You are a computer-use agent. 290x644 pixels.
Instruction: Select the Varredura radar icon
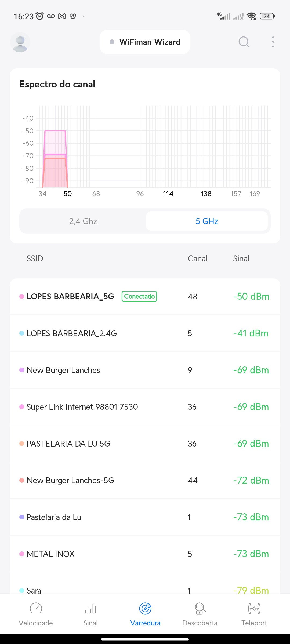pyautogui.click(x=145, y=609)
